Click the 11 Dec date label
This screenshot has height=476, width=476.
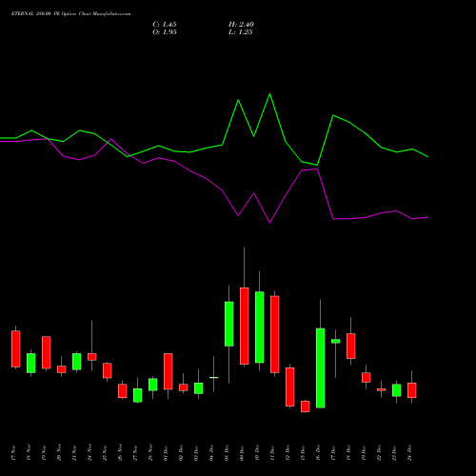[272, 452]
